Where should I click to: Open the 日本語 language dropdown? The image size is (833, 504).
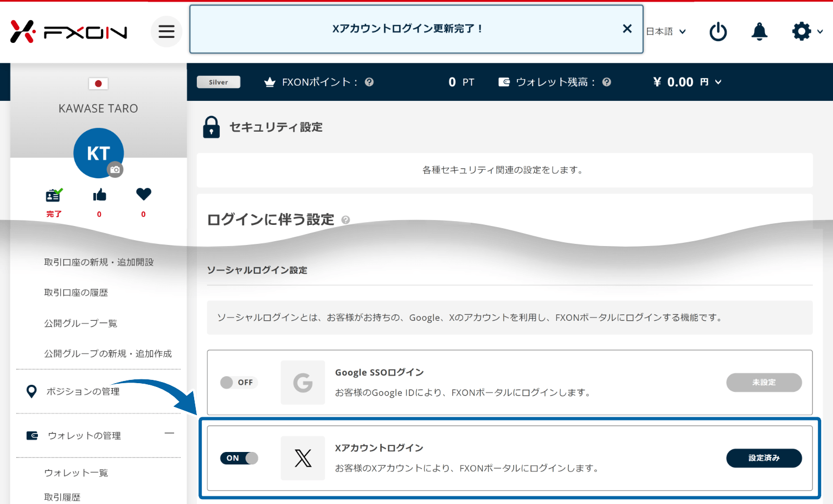pos(666,31)
